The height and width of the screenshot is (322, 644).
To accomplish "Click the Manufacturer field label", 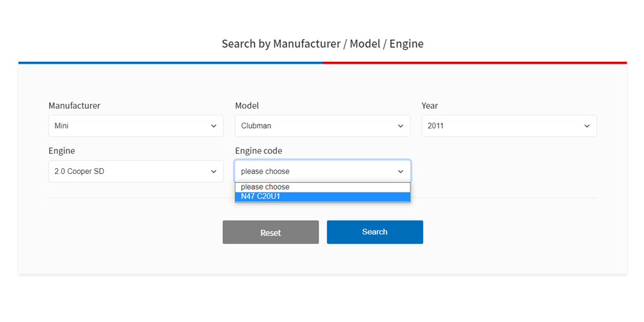I will pos(74,106).
